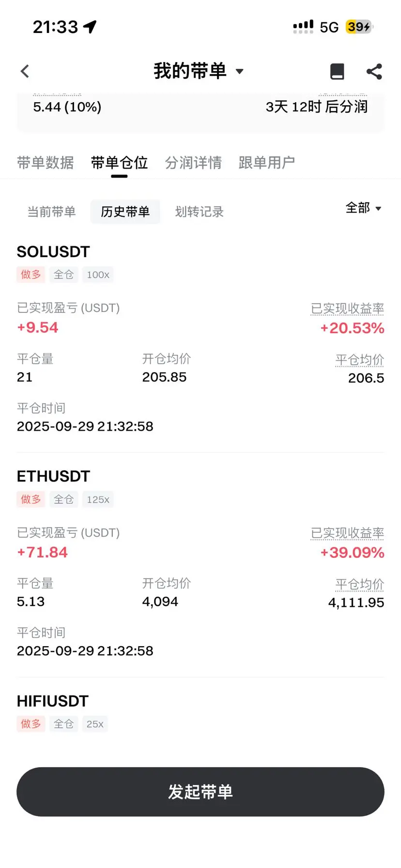401x868 pixels.
Task: Tap the 5G signal status indicator
Action: coord(329,27)
